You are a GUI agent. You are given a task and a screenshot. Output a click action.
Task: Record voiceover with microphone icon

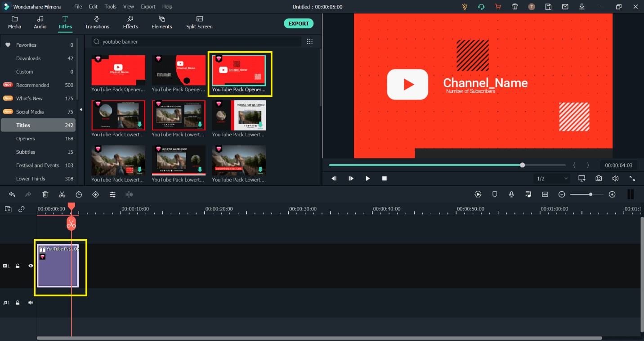click(x=511, y=194)
